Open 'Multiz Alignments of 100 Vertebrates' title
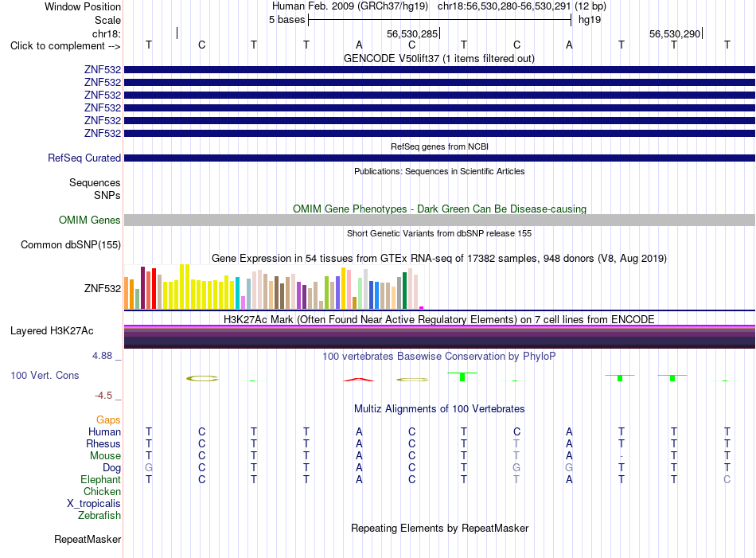The height and width of the screenshot is (558, 756). (x=439, y=409)
